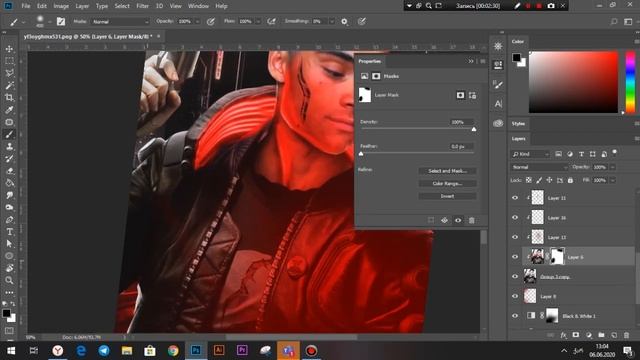Select the Pen tool
The height and width of the screenshot is (360, 640).
coord(9,220)
